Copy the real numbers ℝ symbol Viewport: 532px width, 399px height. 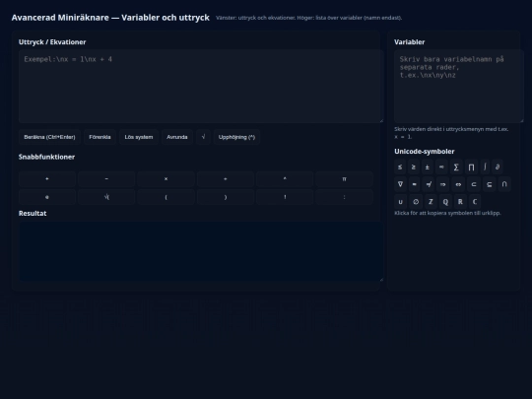point(460,202)
